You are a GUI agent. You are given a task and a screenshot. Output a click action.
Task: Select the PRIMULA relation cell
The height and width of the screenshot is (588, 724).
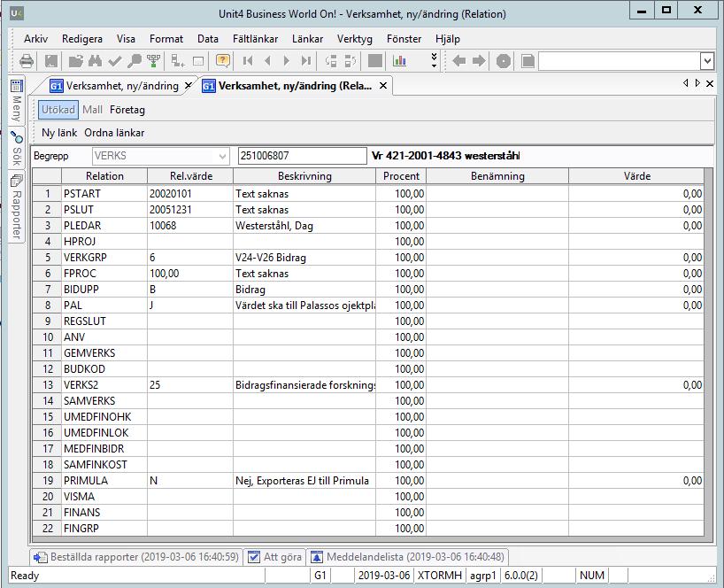pos(104,480)
